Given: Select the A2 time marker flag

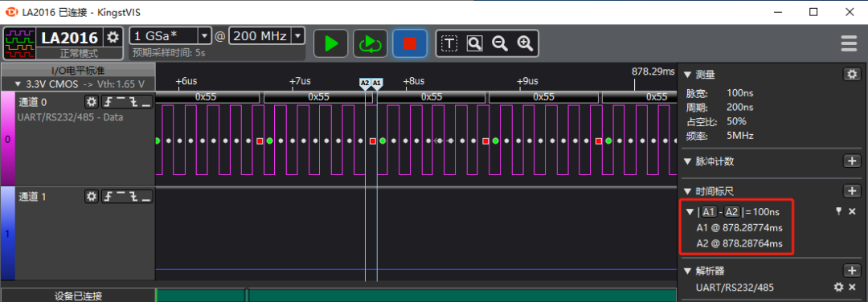Looking at the screenshot, I should pos(365,84).
